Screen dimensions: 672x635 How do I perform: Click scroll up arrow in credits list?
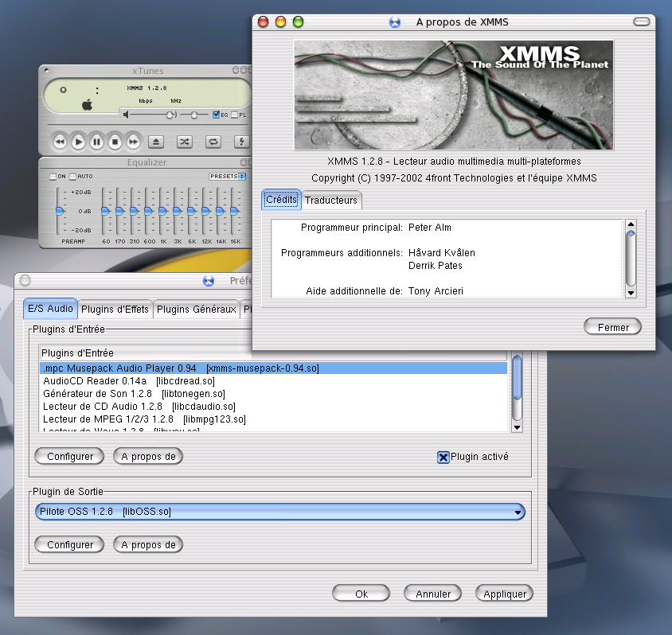click(x=631, y=224)
